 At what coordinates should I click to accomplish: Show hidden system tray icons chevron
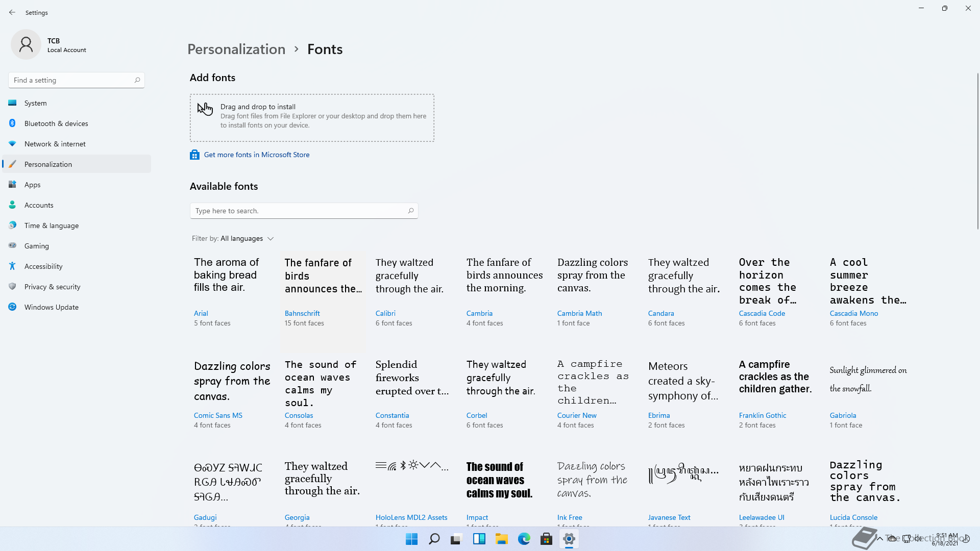click(x=879, y=538)
